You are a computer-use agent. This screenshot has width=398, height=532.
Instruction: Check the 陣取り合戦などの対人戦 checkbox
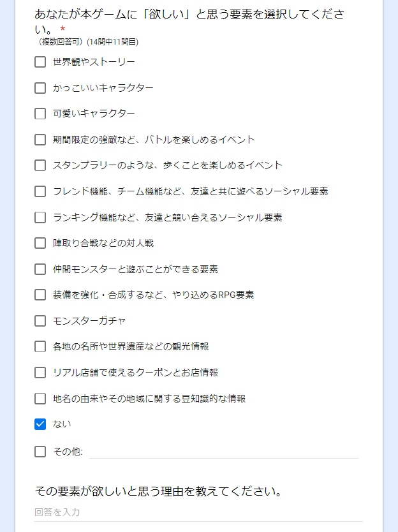click(40, 243)
